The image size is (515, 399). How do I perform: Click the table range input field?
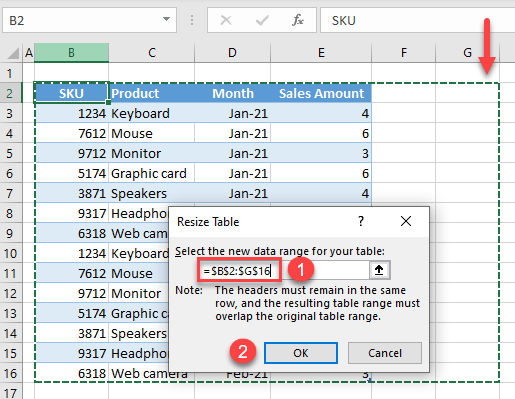(283, 270)
